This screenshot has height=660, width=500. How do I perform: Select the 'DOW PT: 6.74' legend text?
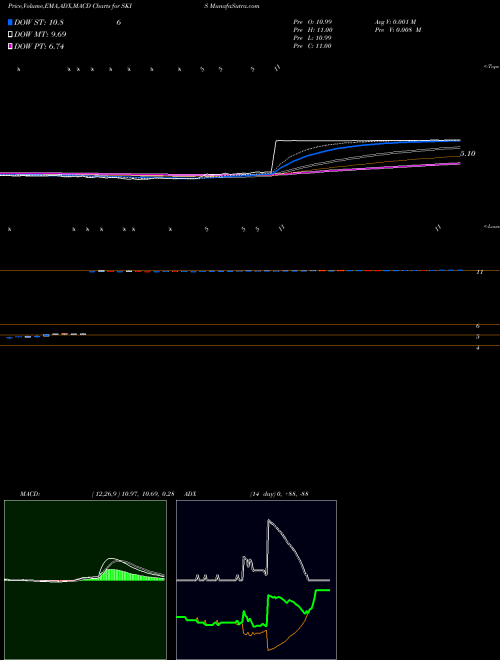coord(39,47)
